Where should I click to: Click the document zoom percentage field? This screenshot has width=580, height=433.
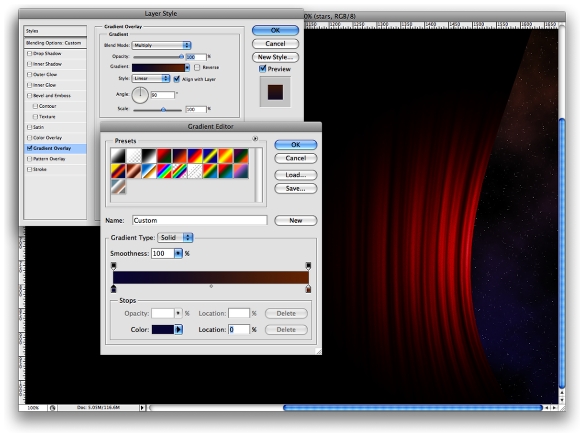pyautogui.click(x=33, y=407)
